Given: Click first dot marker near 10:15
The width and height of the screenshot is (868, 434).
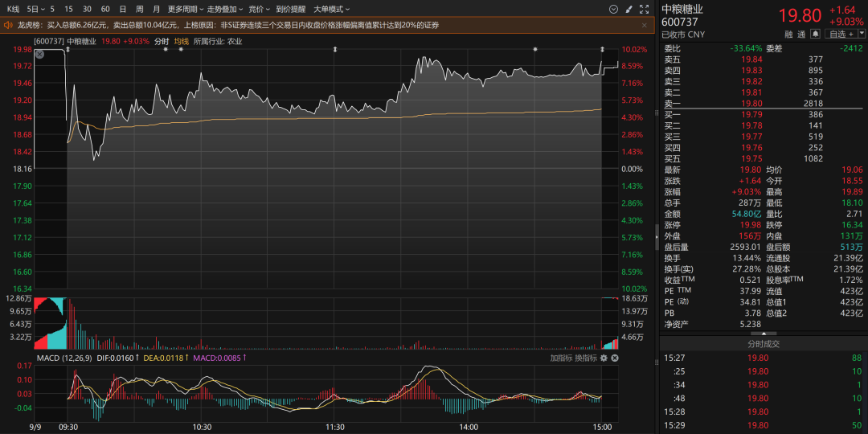Looking at the screenshot, I should tap(166, 50).
